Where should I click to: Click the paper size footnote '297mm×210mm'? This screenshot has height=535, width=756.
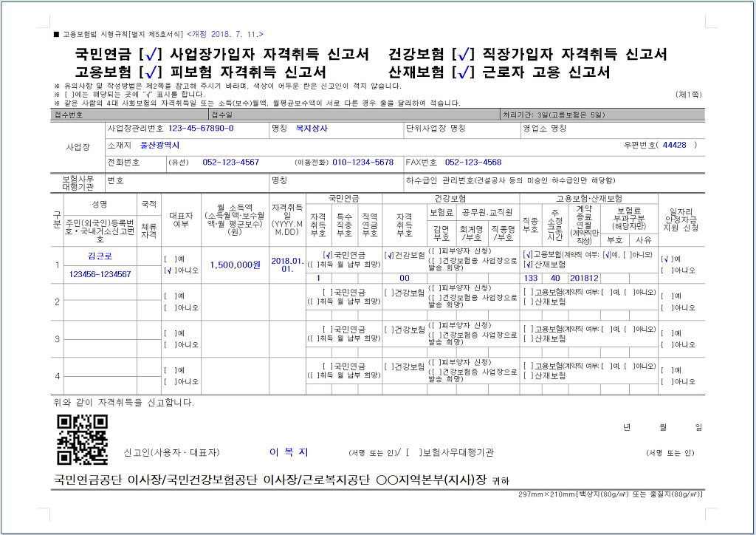tap(610, 494)
